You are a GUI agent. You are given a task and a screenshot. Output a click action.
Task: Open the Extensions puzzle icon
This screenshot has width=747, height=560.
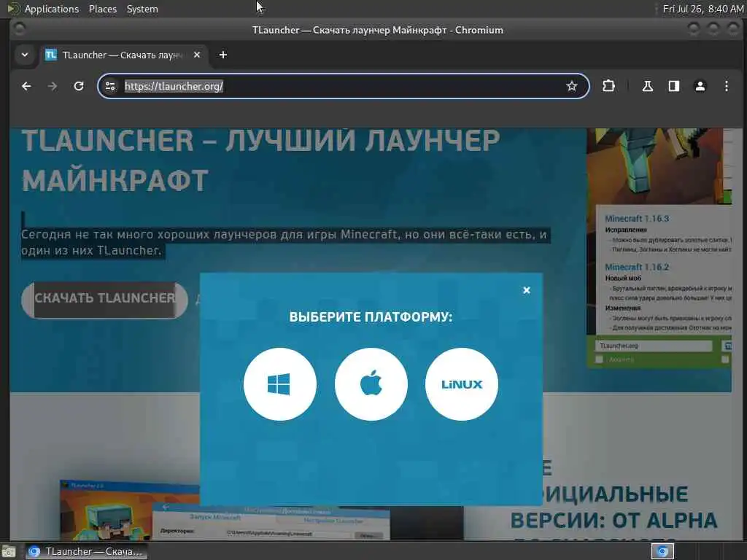click(x=608, y=86)
